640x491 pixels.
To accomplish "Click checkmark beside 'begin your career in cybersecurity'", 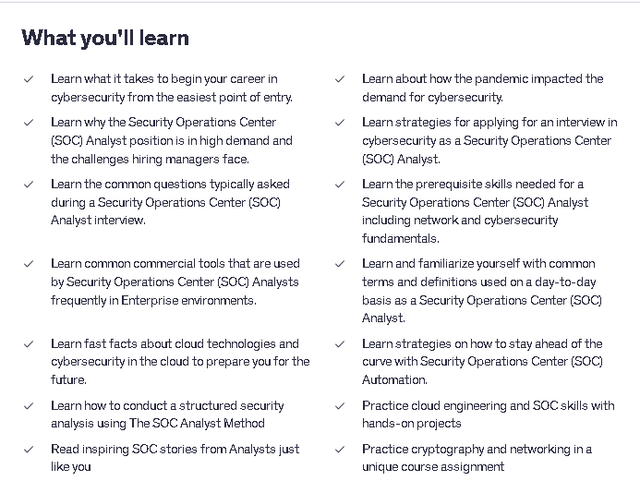I will click(x=29, y=79).
